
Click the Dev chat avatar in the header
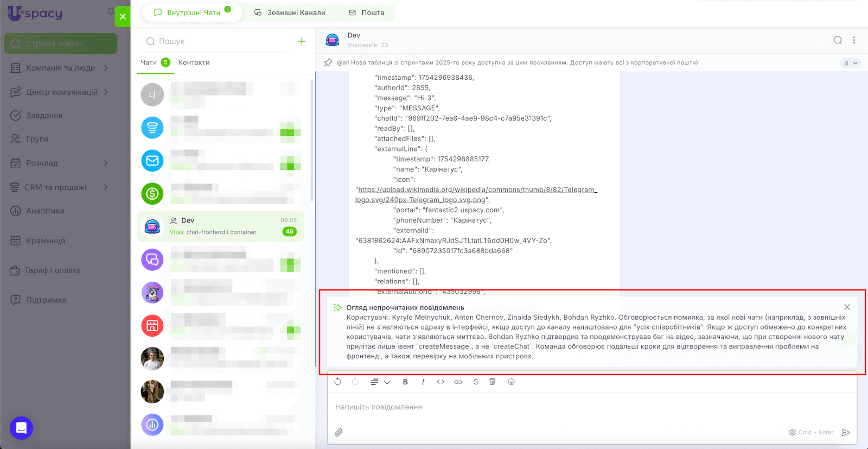point(333,40)
